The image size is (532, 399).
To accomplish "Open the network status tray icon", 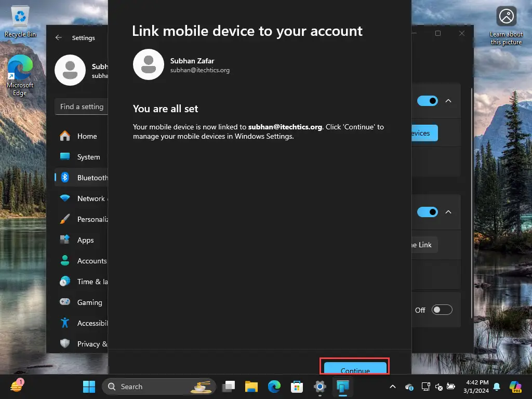I will tap(425, 387).
